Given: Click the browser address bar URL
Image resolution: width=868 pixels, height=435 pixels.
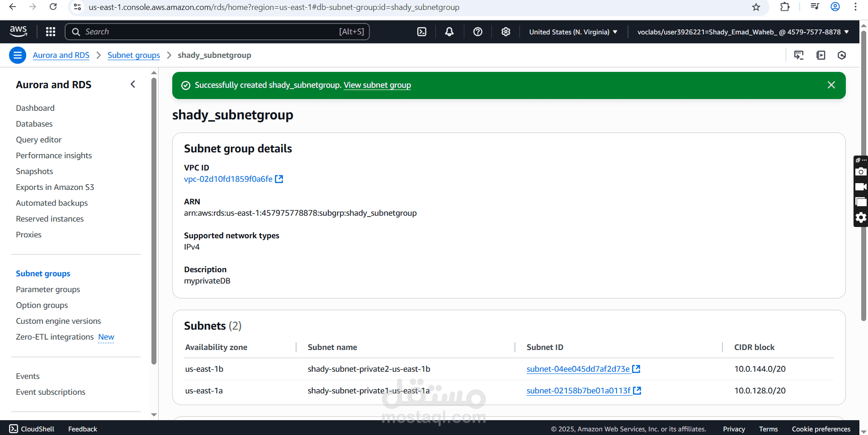Looking at the screenshot, I should [x=274, y=7].
